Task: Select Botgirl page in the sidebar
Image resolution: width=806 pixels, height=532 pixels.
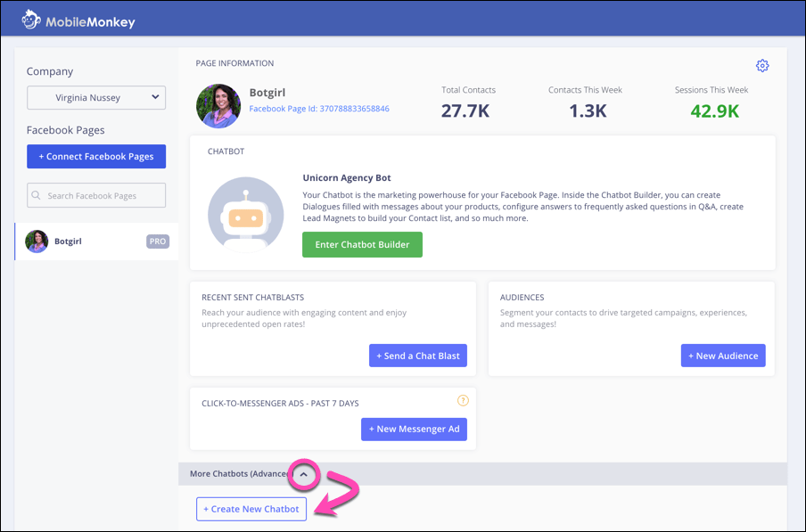Action: [96, 241]
